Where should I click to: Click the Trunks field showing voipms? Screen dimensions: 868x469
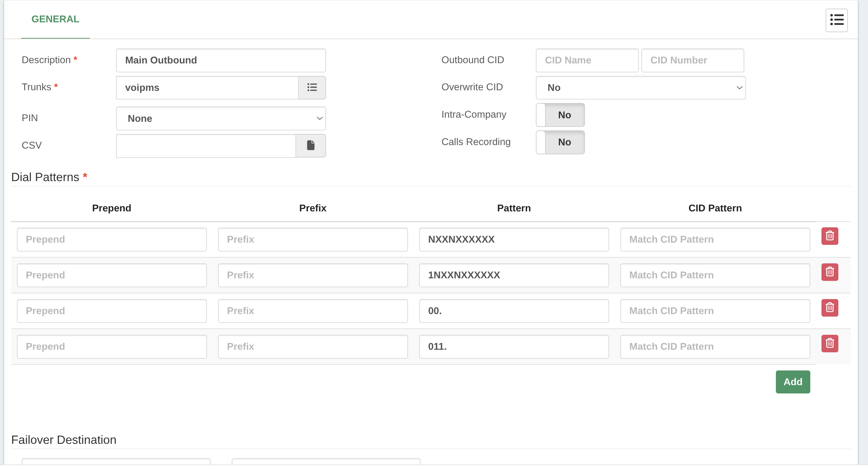click(207, 88)
